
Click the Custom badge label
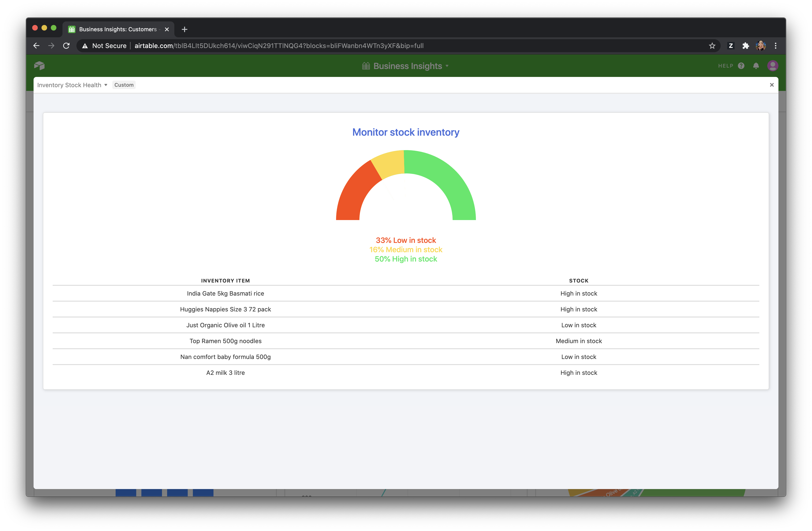(124, 85)
